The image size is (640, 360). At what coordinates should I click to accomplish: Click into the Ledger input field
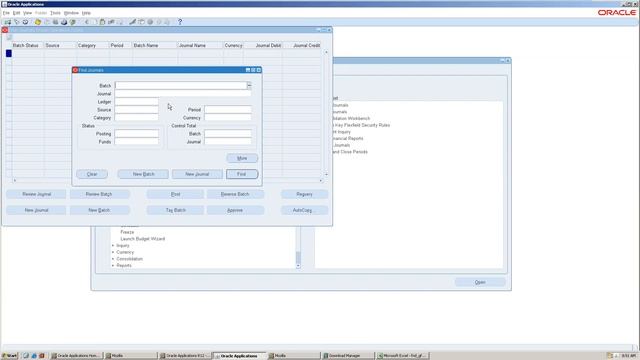pos(136,102)
